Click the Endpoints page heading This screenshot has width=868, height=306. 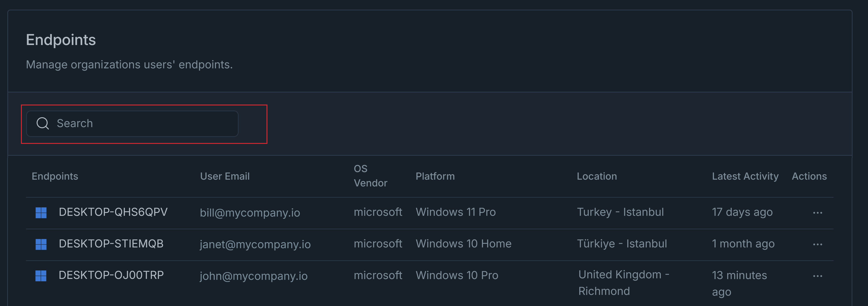[x=61, y=40]
